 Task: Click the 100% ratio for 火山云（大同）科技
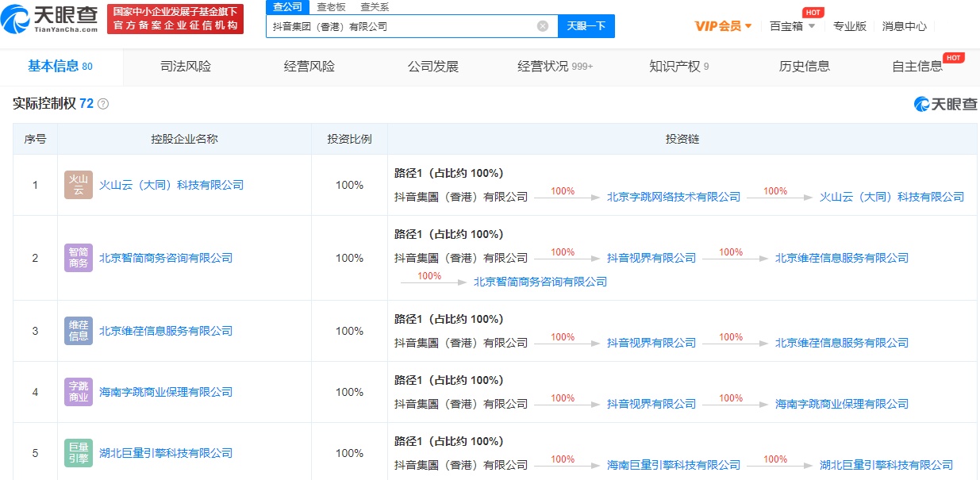tap(349, 185)
